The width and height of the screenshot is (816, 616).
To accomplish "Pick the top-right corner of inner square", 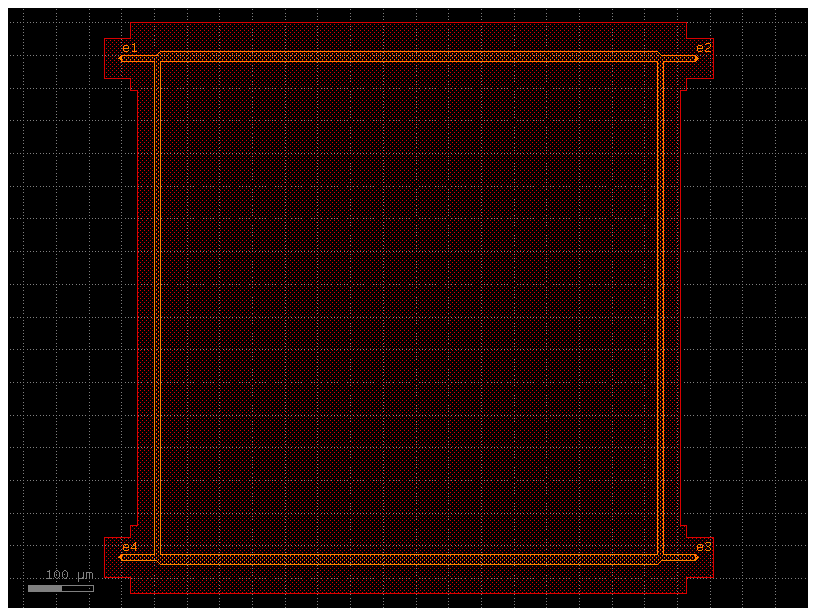I will [x=657, y=62].
